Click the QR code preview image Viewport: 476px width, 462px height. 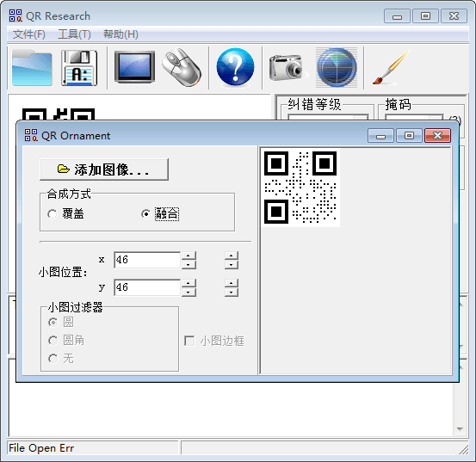point(300,188)
